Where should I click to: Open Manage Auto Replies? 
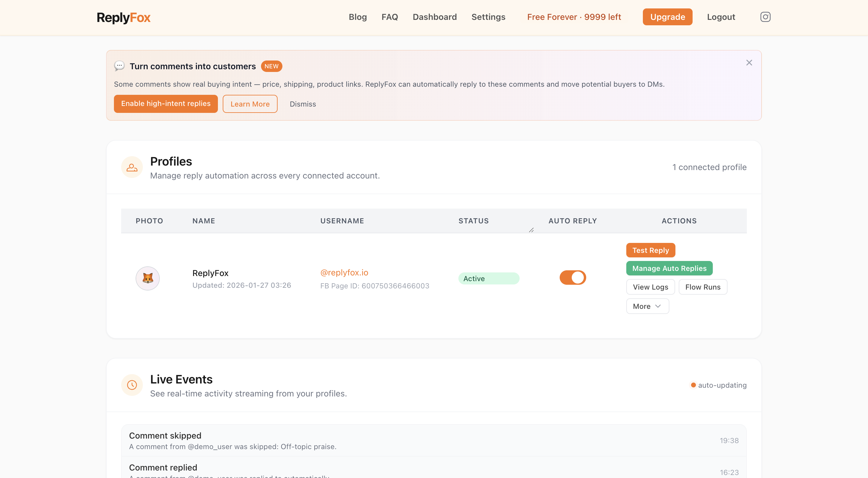click(669, 268)
